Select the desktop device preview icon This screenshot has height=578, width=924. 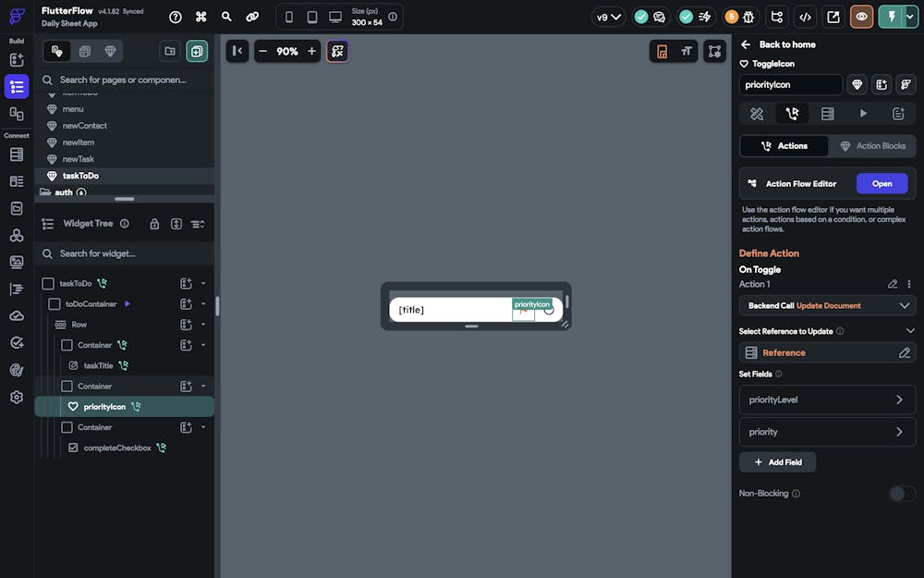tap(335, 17)
